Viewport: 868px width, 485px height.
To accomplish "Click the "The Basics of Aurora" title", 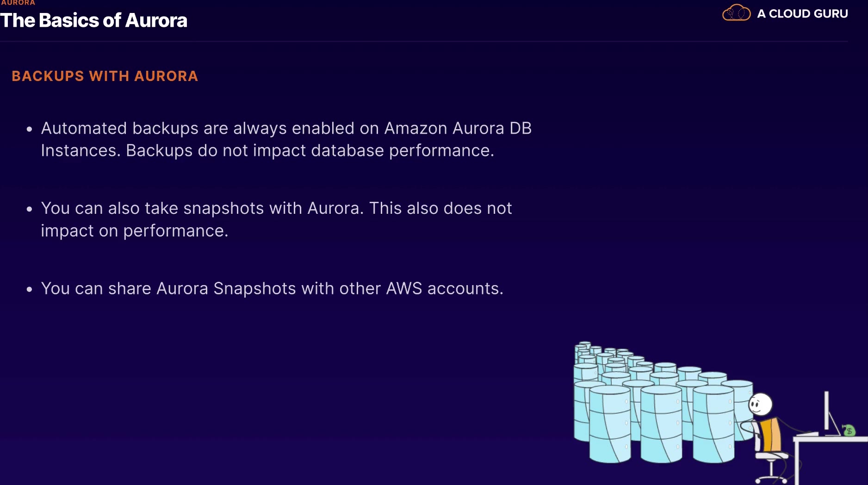I will pos(94,21).
